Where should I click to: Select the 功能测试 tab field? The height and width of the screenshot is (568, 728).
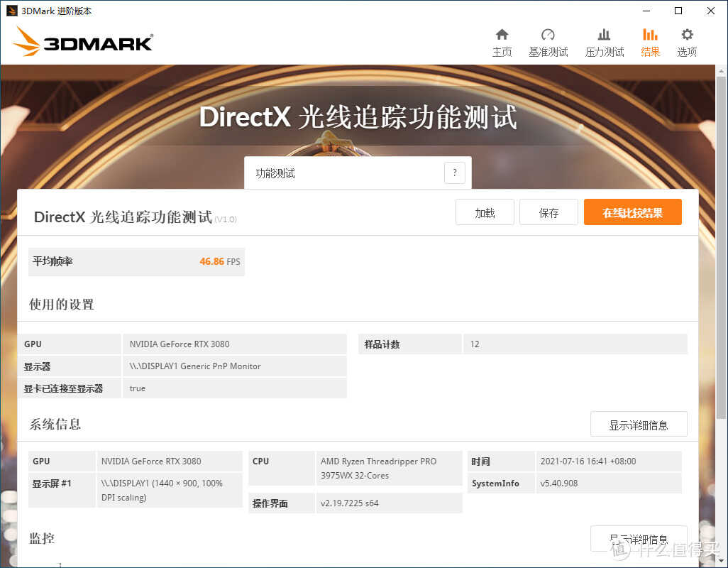tap(358, 173)
